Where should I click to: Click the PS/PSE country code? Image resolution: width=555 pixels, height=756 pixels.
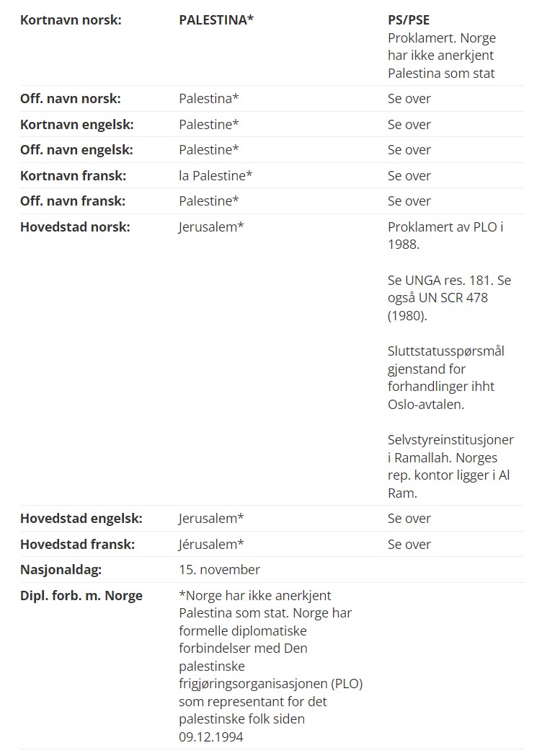tap(409, 20)
